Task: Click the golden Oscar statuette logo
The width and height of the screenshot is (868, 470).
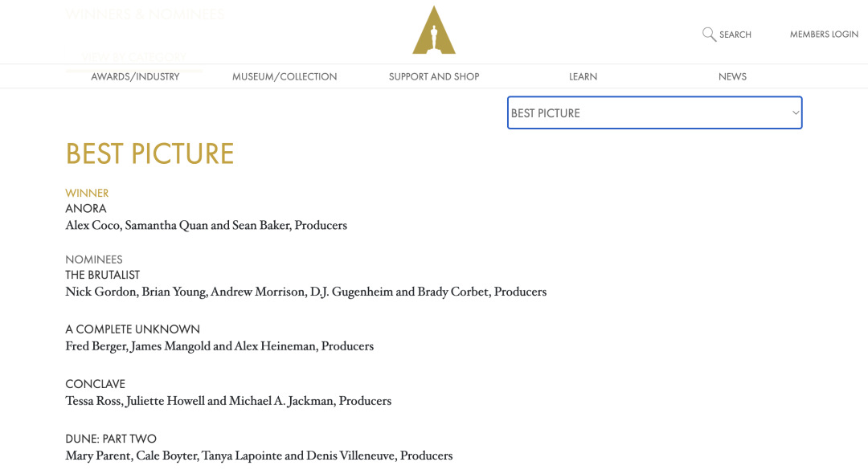Action: pyautogui.click(x=434, y=30)
